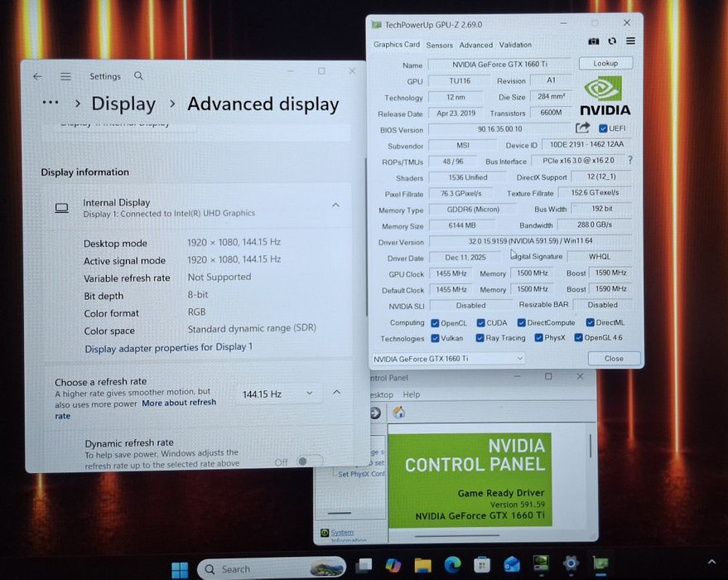
Task: Click the NVIDIA Control Panel vertical scrollbar
Action: point(591,446)
